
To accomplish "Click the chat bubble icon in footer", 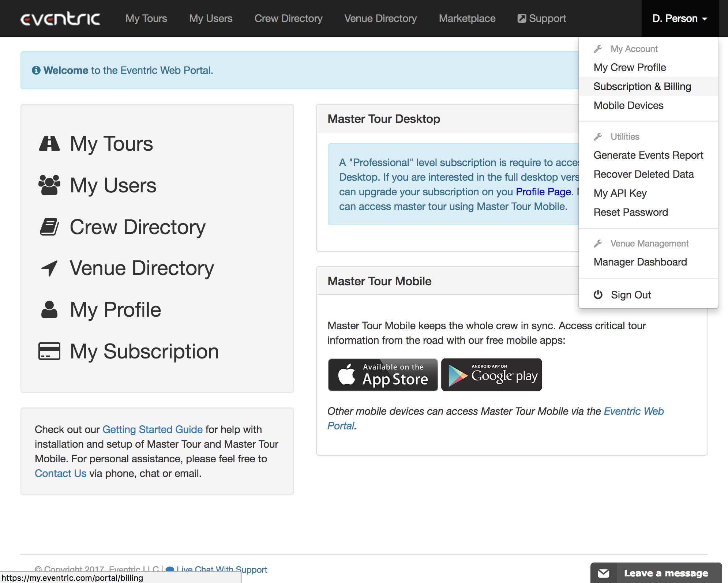I will [x=170, y=569].
